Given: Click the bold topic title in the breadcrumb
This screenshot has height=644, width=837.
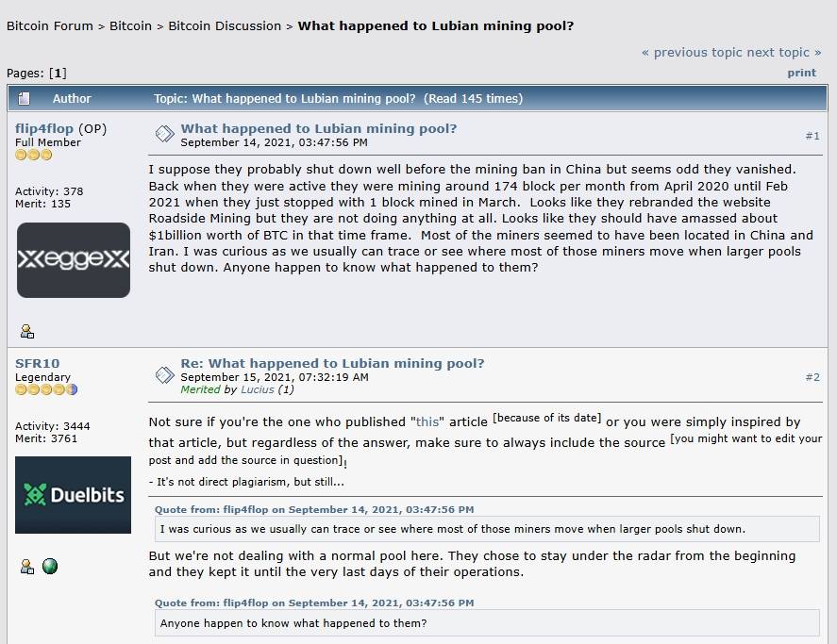Looking at the screenshot, I should coord(436,26).
